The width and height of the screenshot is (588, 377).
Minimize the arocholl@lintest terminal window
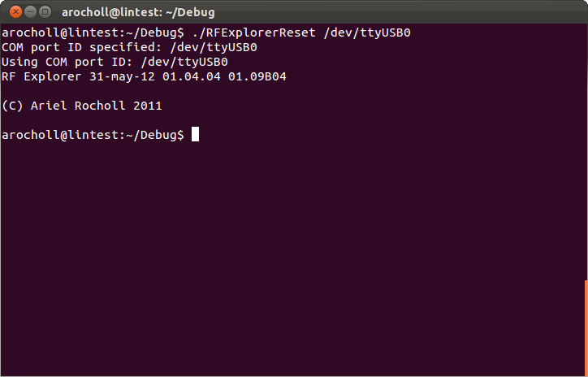(30, 12)
